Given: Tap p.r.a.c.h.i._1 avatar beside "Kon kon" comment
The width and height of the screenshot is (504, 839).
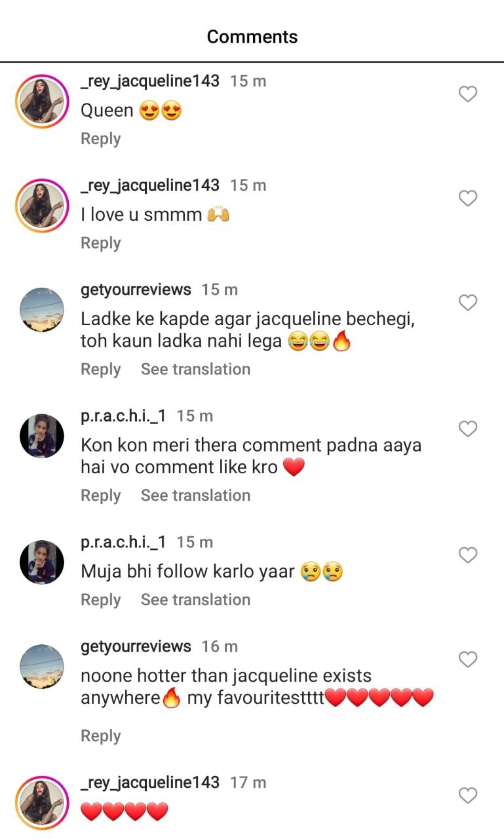Looking at the screenshot, I should pos(42,436).
